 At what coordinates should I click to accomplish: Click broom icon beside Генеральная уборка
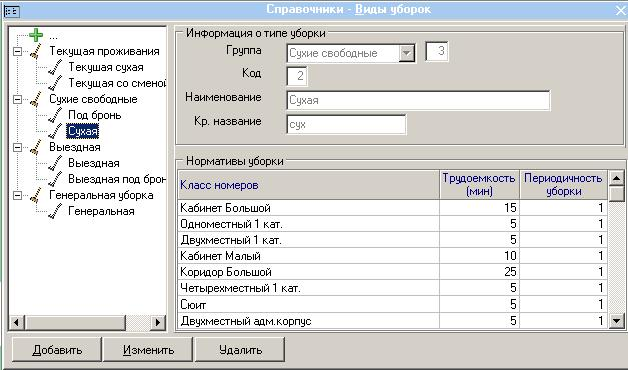click(36, 195)
